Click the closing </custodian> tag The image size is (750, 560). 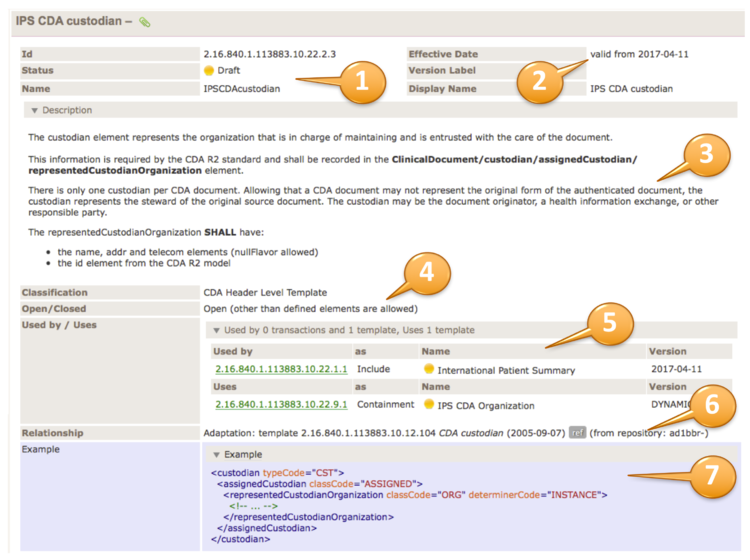(x=241, y=539)
